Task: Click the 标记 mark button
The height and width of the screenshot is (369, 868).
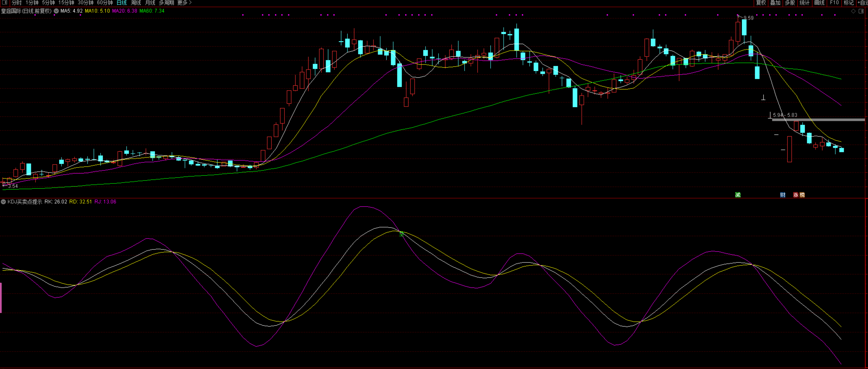Action: pos(849,3)
